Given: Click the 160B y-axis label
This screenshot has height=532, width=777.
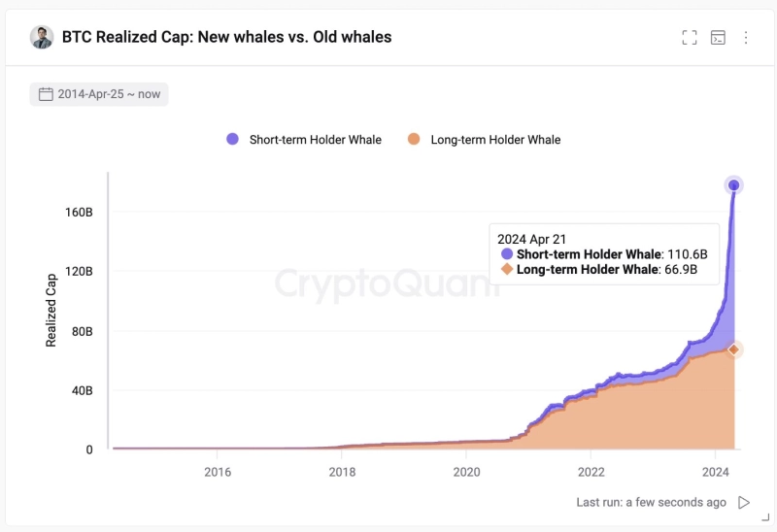Looking at the screenshot, I should (x=79, y=212).
